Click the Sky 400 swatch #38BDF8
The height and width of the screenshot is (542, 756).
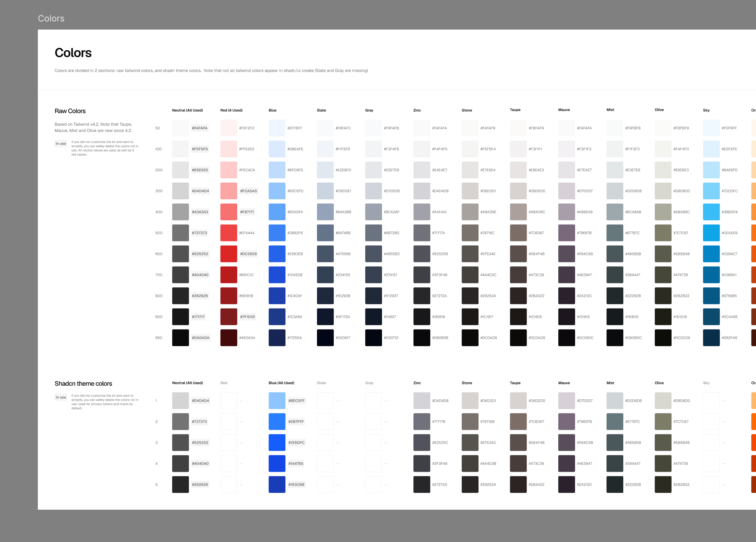tap(711, 212)
